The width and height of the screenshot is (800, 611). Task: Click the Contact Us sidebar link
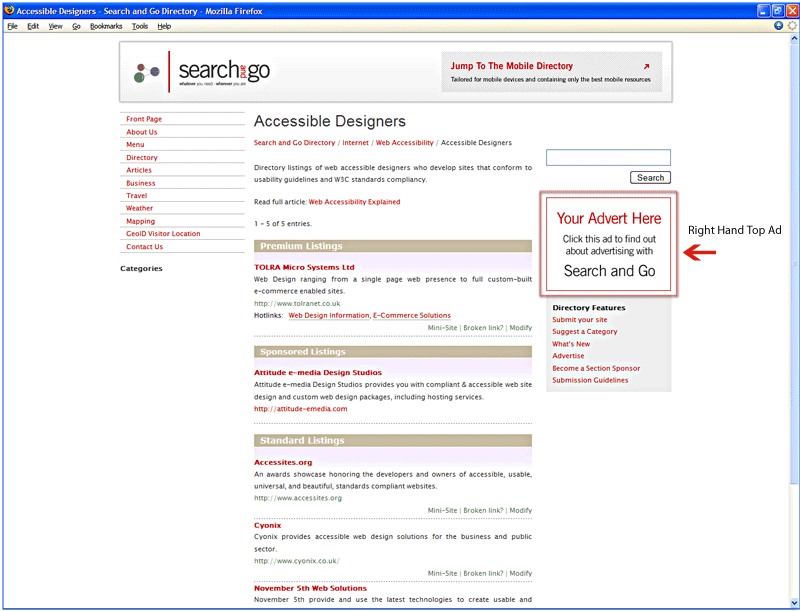tap(144, 247)
